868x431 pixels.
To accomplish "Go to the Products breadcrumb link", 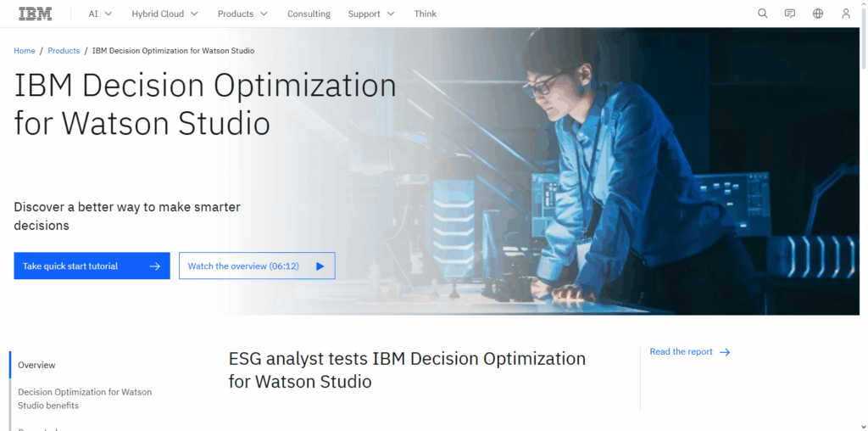I will (x=64, y=50).
